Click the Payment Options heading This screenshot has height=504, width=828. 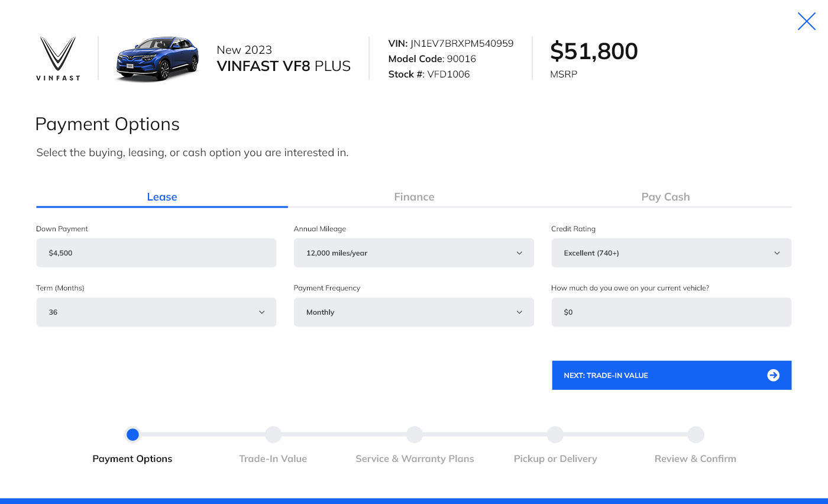tap(107, 124)
